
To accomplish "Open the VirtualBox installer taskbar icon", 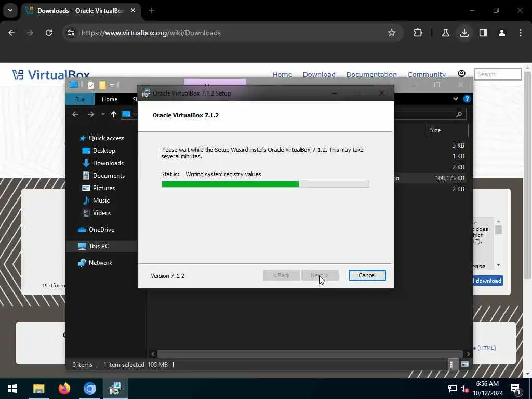I will click(x=115, y=389).
